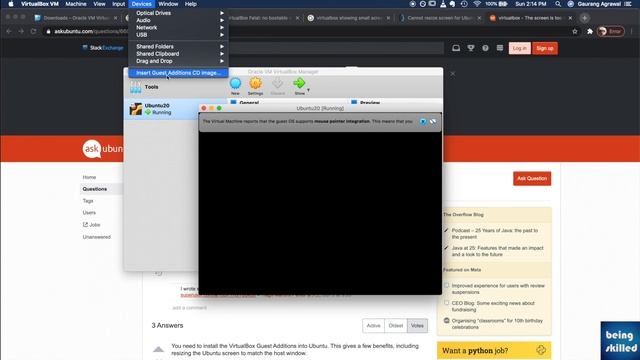Open the Time Machine icon in menu bar
The image size is (640, 360).
point(464,4)
